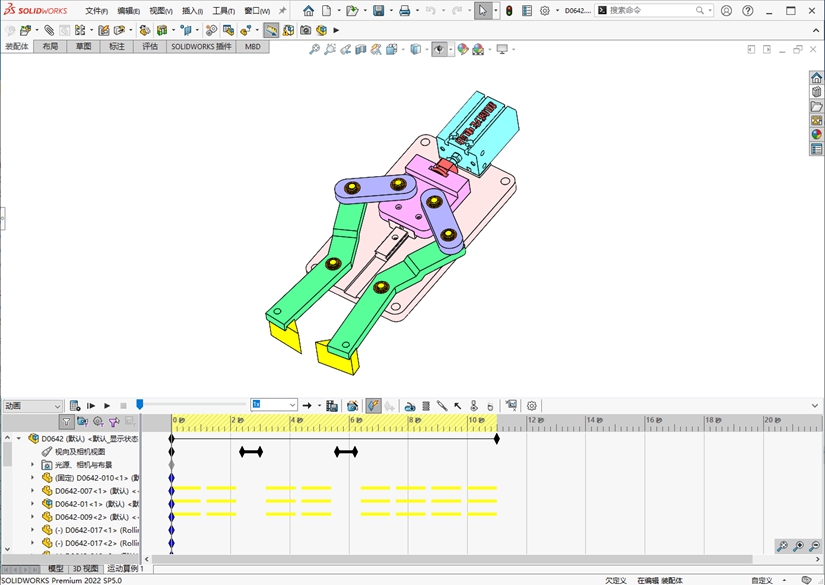Click the Motor icon in the motion toolbar

click(x=410, y=406)
